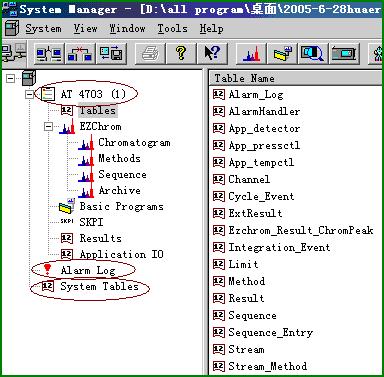
Task: Open Alarm Log in the tree
Action: click(88, 270)
